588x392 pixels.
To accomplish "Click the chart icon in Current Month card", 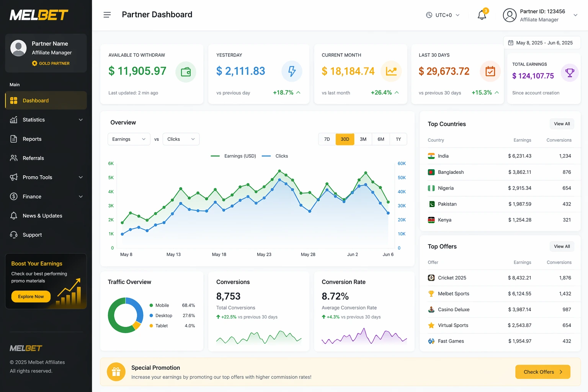I will [x=391, y=71].
